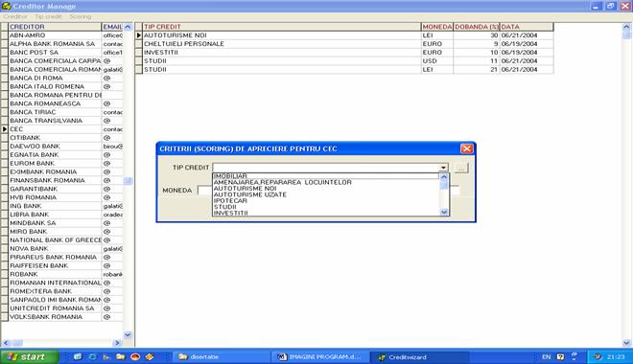This screenshot has width=633, height=364.
Task: Click the creditor list scroll-down arrow
Action: click(x=128, y=334)
